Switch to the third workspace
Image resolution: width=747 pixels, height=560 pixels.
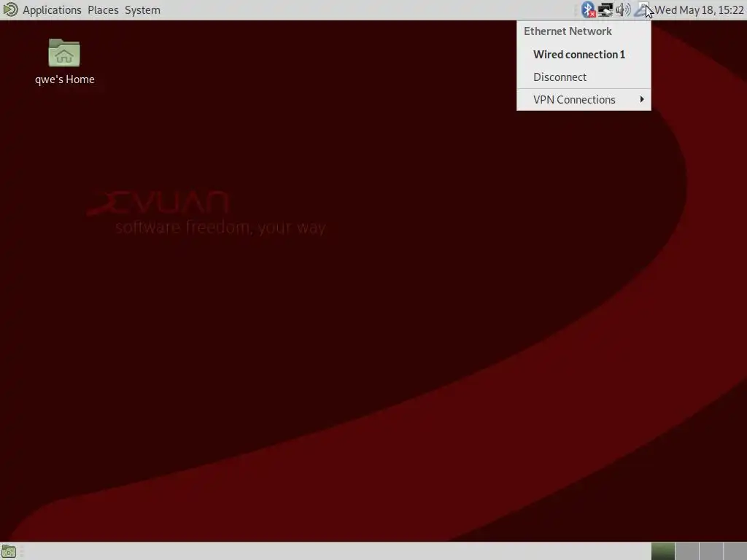[711, 551]
